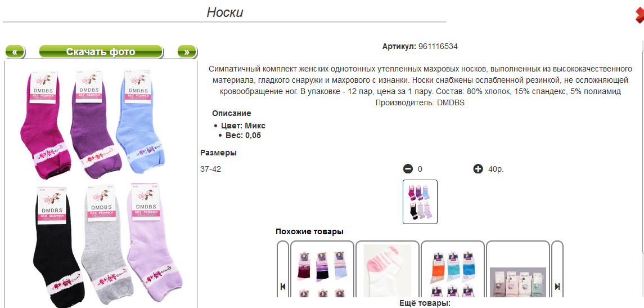Open the pastel socks similar product
Screen dimensions: 644x308
click(518, 269)
